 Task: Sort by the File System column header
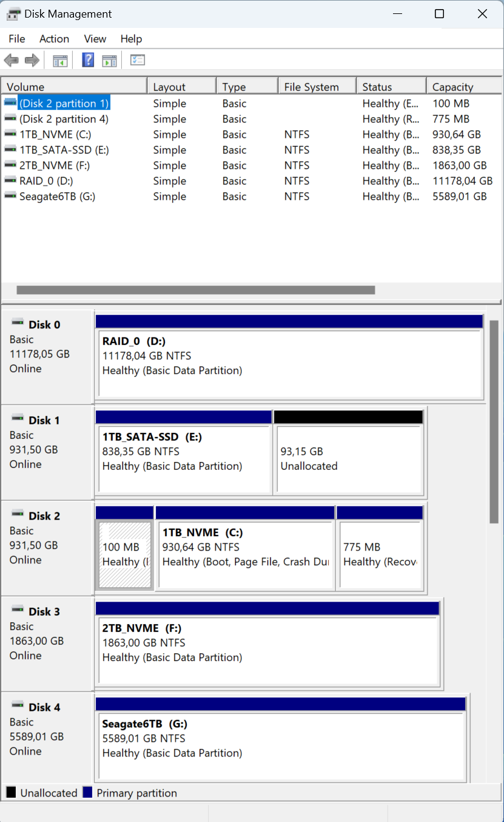(317, 87)
